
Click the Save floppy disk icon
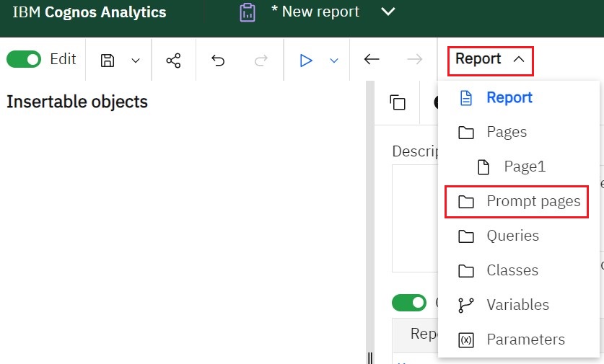(x=108, y=61)
